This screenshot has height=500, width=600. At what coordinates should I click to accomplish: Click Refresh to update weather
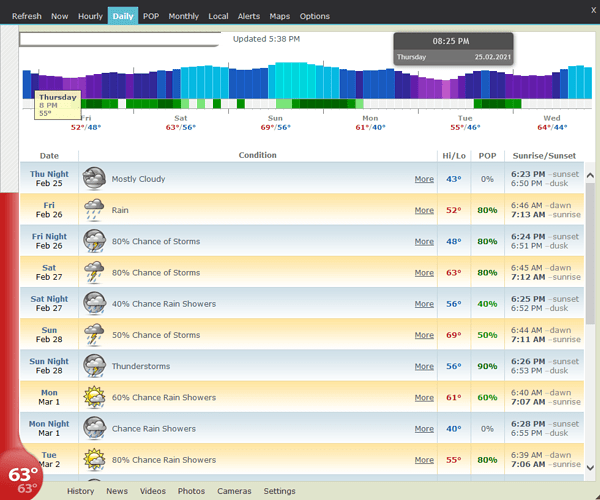coord(27,16)
